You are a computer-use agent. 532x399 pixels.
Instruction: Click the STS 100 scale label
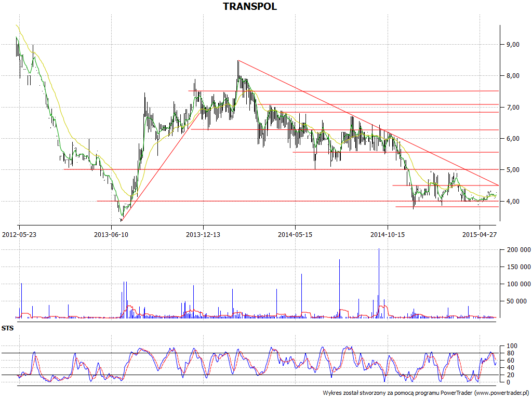pyautogui.click(x=512, y=346)
